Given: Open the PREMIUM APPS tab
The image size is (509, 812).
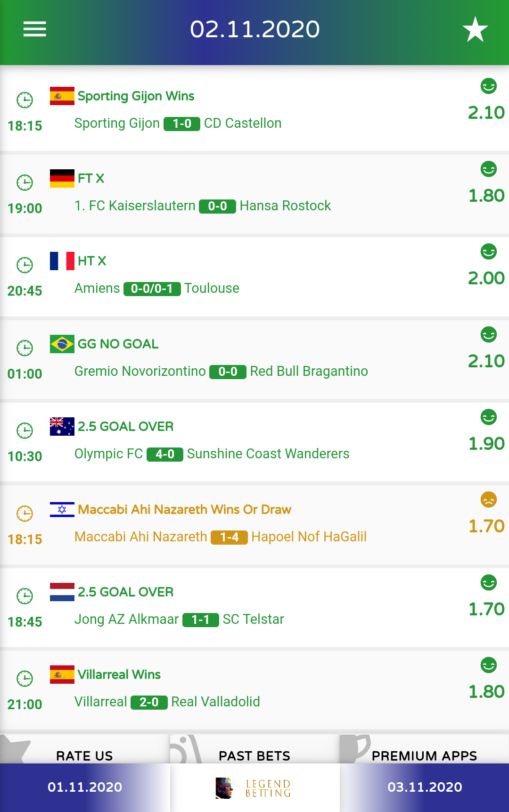Looking at the screenshot, I should coord(424,750).
